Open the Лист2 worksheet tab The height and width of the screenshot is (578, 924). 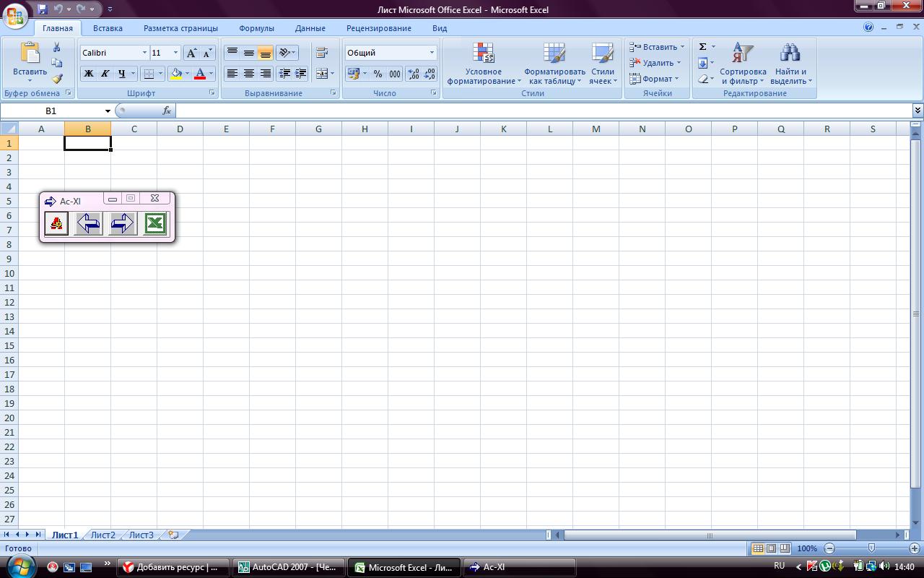click(103, 535)
